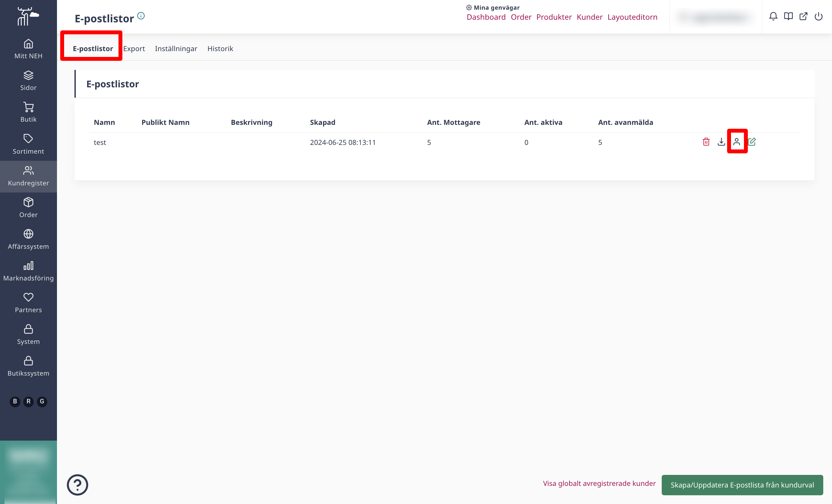Open the notifications bell
The width and height of the screenshot is (832, 504).
[x=773, y=16]
